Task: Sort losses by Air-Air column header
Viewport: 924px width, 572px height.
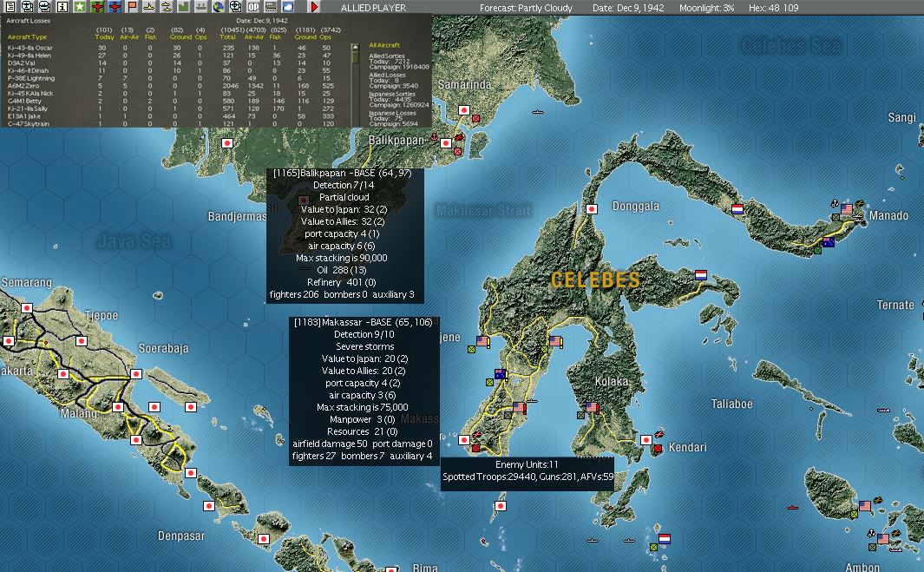Action: tap(129, 37)
